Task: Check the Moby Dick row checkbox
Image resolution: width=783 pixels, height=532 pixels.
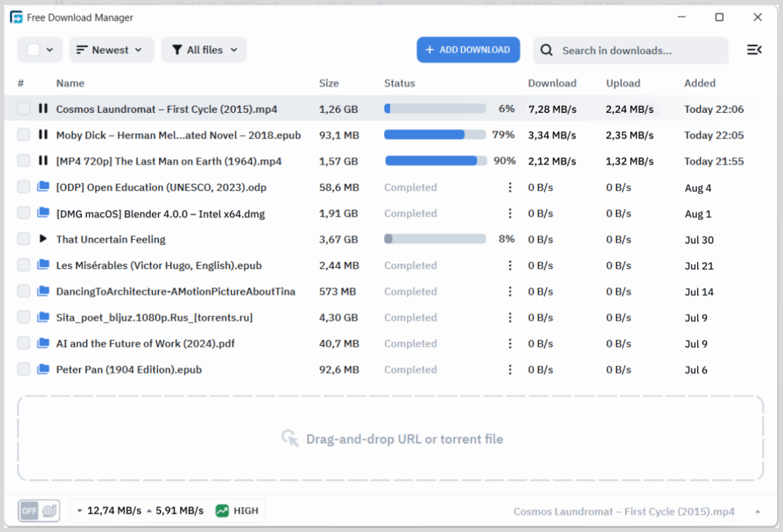Action: [23, 134]
